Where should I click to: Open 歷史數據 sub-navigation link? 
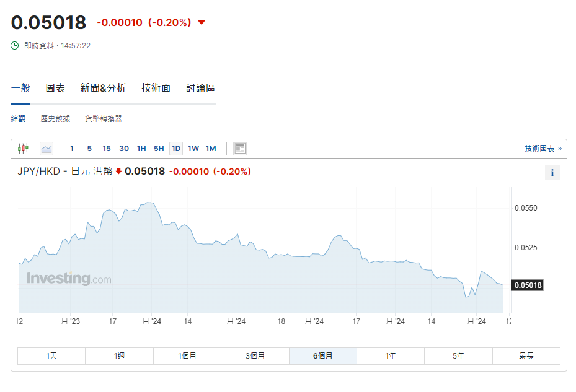(x=55, y=119)
